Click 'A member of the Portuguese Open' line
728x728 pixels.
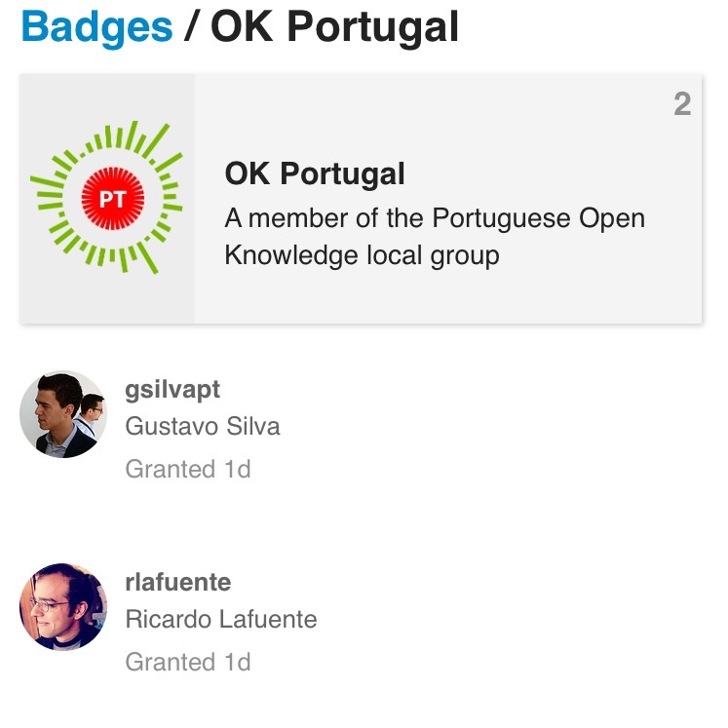pyautogui.click(x=434, y=217)
